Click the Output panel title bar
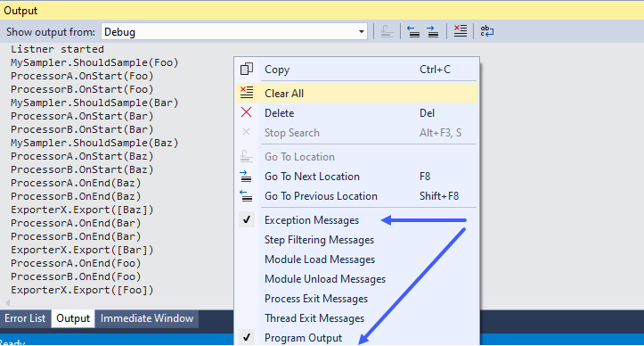The width and height of the screenshot is (644, 346). point(322,11)
